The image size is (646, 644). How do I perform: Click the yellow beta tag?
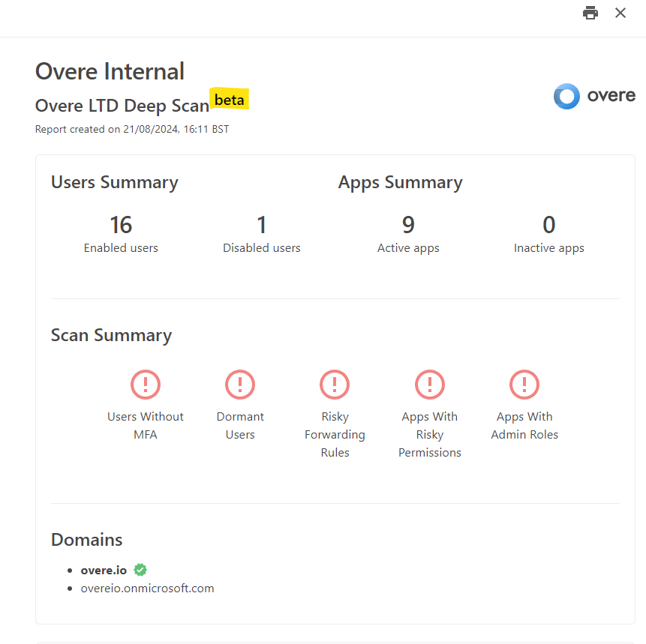(x=229, y=99)
